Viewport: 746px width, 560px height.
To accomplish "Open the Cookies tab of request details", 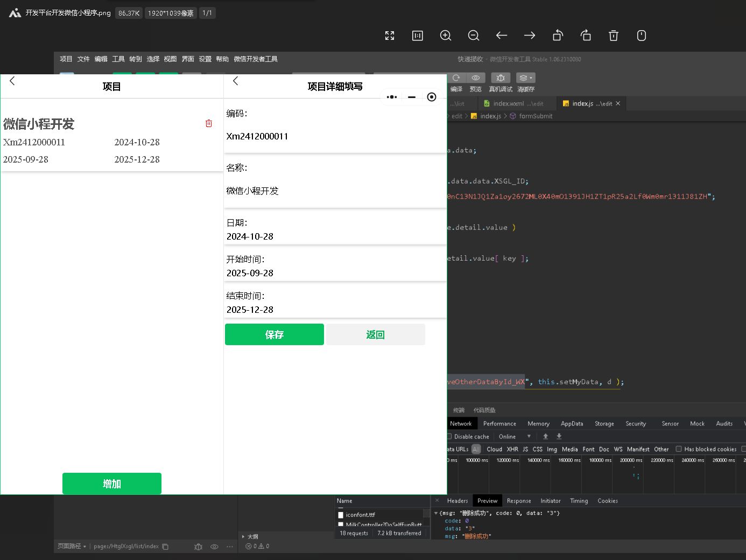I will coord(608,501).
